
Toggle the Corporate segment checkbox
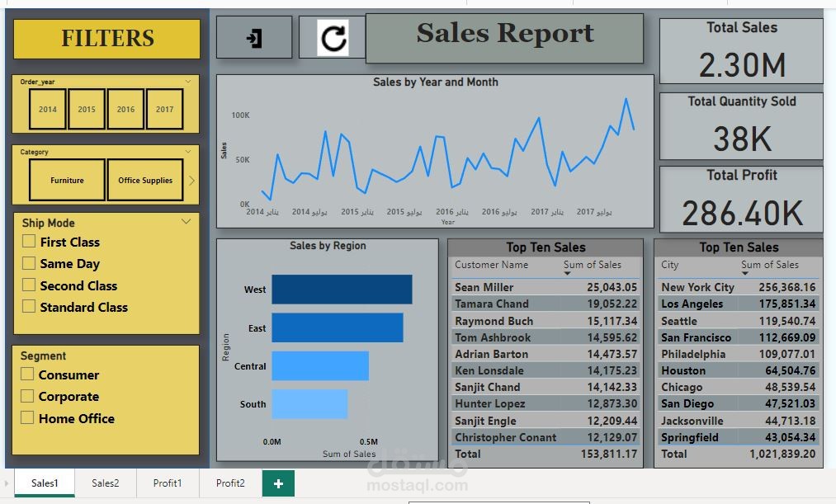tap(27, 396)
